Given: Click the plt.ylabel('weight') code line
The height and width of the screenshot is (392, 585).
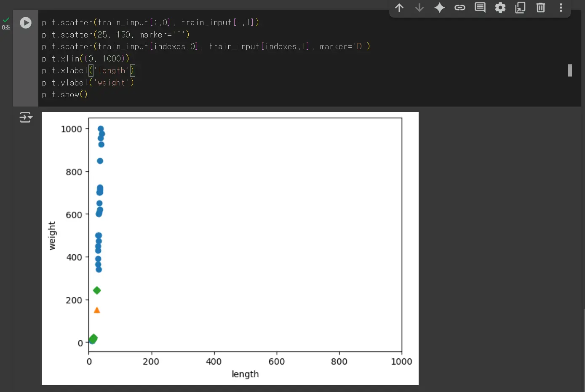Looking at the screenshot, I should pos(88,83).
